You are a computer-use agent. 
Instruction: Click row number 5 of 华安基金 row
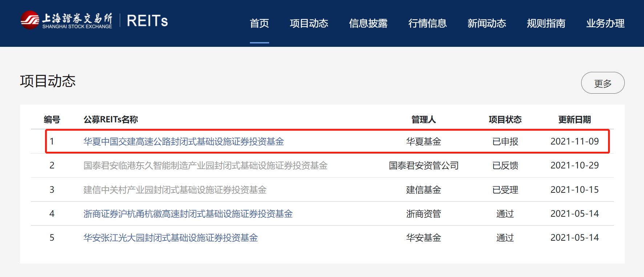click(x=52, y=237)
